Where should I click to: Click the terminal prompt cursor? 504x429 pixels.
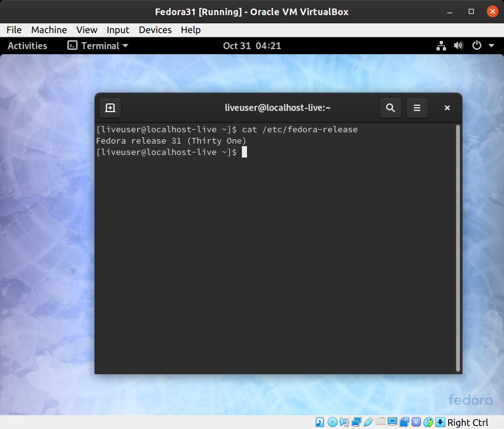[x=244, y=152]
